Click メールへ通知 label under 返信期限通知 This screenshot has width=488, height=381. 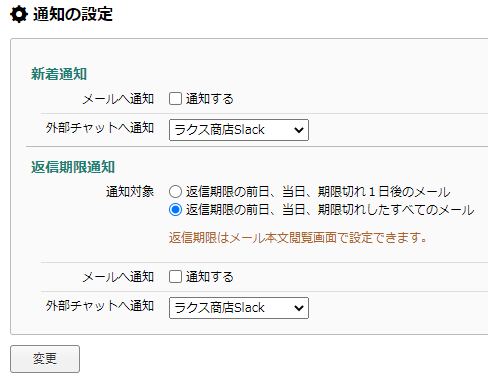pos(118,277)
